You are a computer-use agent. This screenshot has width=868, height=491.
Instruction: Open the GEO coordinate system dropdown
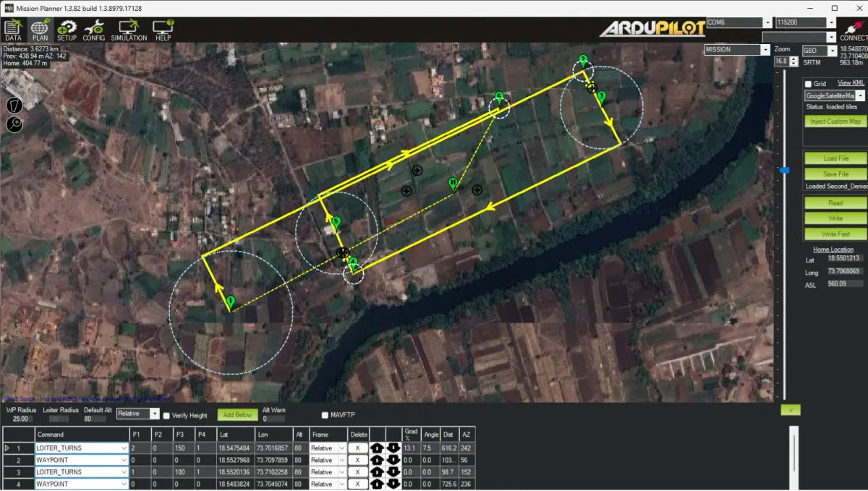(820, 51)
